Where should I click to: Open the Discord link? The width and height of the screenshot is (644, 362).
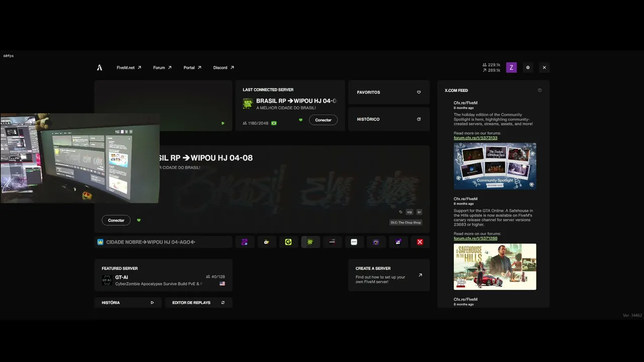224,67
